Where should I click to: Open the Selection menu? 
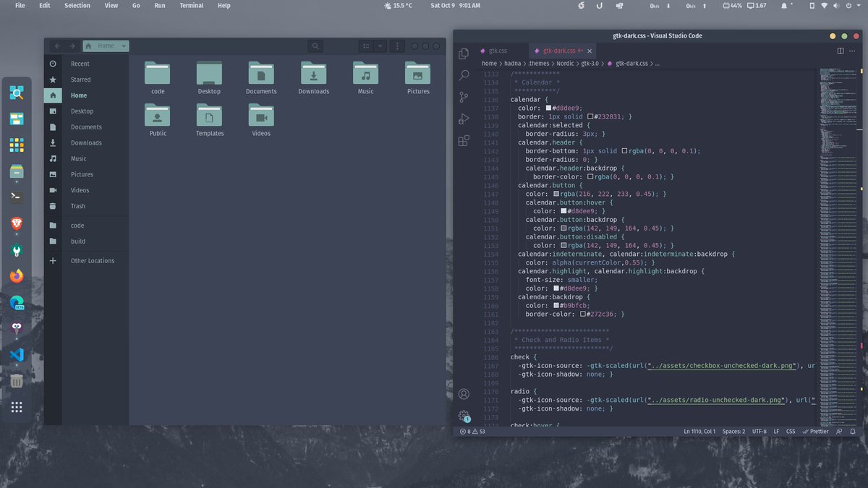77,5
